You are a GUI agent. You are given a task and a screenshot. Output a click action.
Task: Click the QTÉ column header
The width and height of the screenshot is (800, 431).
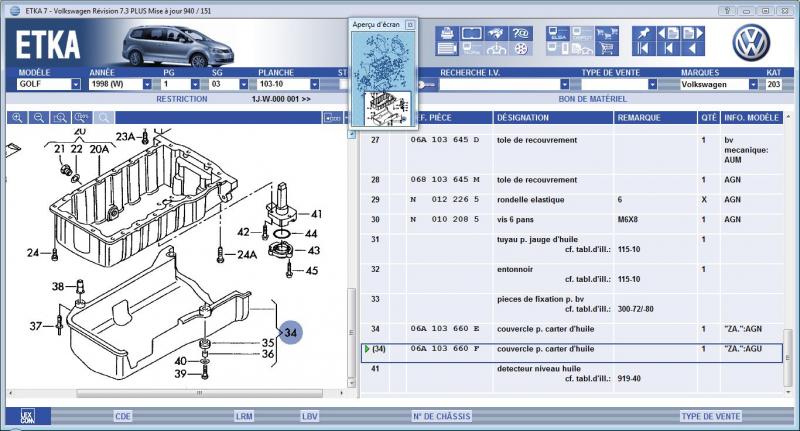click(709, 118)
